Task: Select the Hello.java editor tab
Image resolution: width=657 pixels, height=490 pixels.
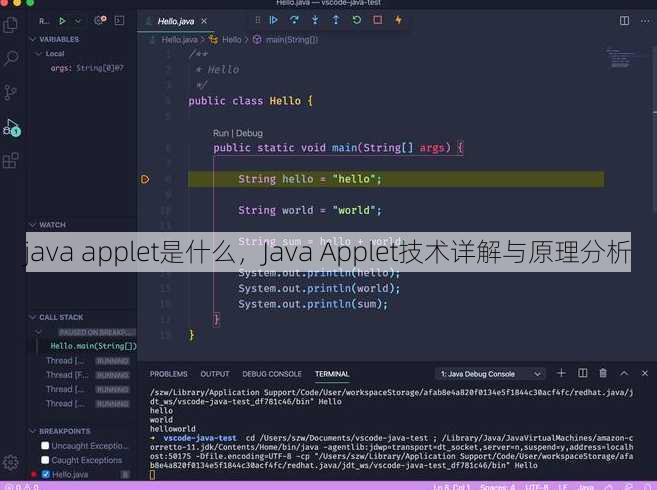Action: tap(176, 21)
